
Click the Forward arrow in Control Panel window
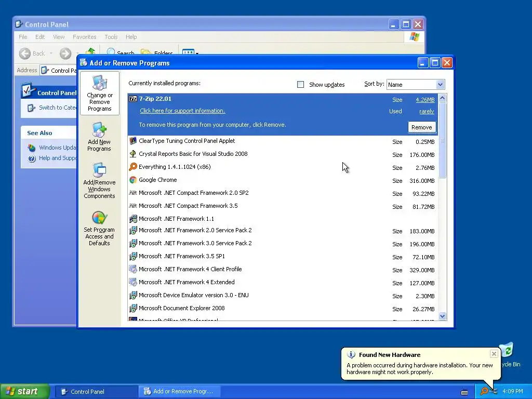65,54
